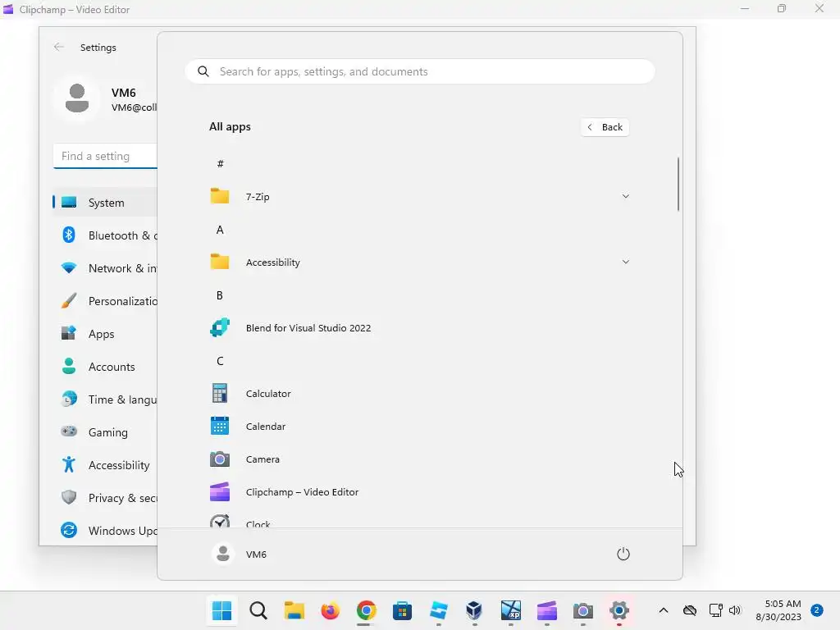The image size is (840, 630).
Task: Open Windows Update in Settings sidebar
Action: (x=105, y=531)
